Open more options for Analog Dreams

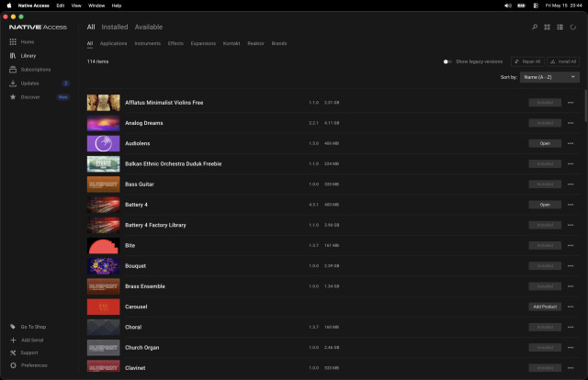click(x=571, y=123)
